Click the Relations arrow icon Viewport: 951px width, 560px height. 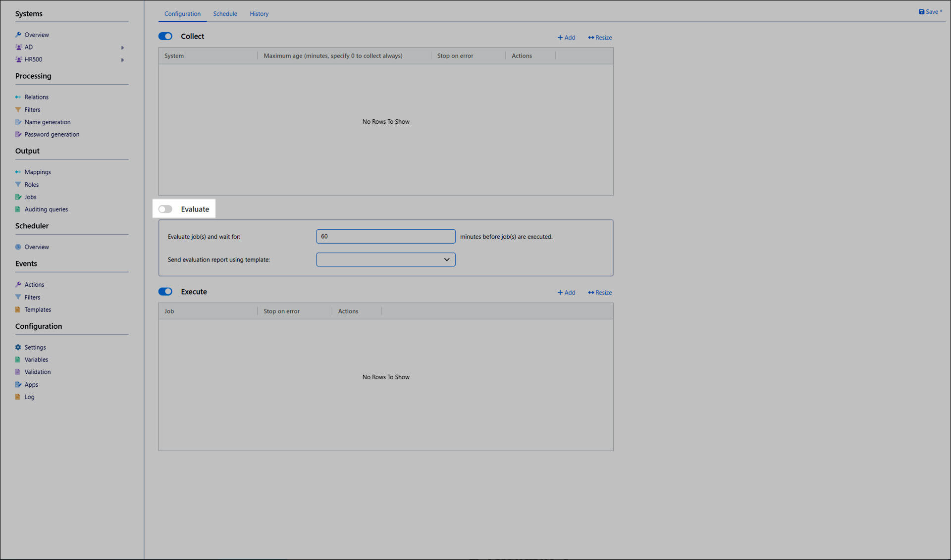pos(18,97)
